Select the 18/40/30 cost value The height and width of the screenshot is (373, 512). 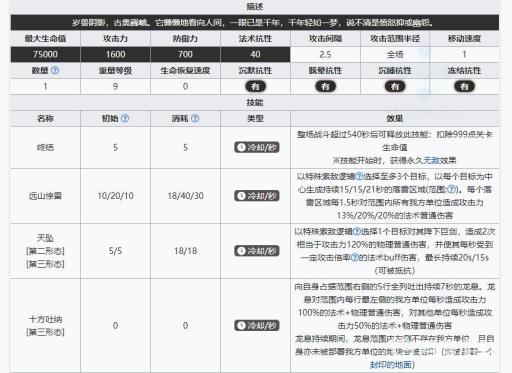185,196
